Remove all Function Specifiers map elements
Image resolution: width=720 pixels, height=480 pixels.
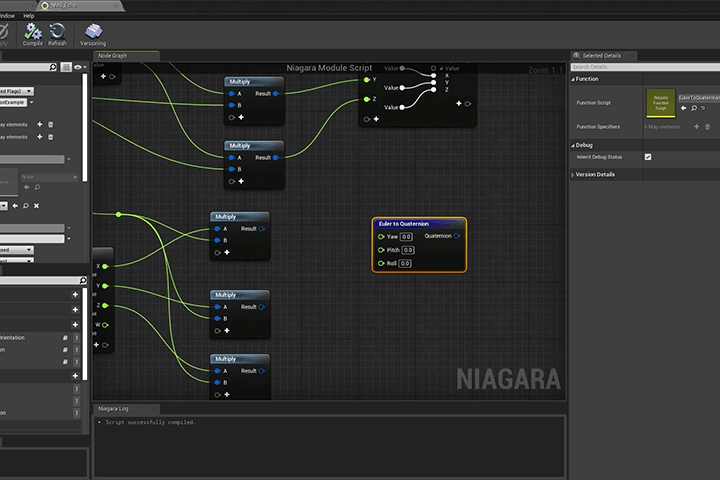tap(708, 127)
